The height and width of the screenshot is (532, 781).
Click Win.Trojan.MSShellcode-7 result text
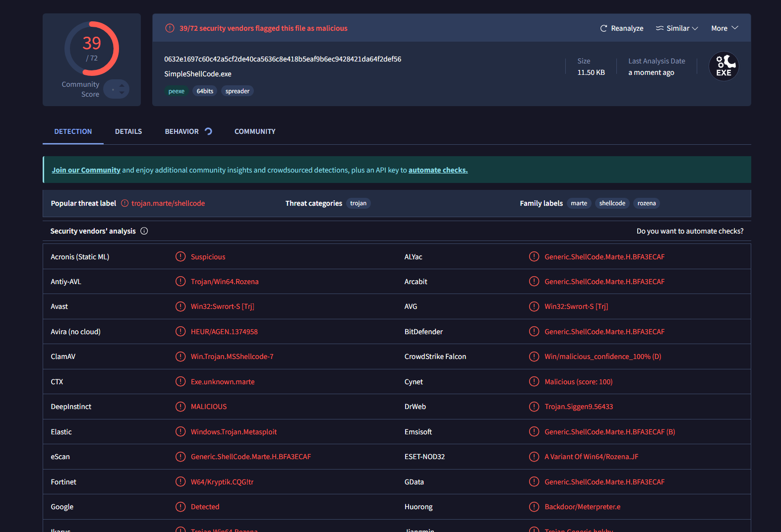tap(232, 356)
